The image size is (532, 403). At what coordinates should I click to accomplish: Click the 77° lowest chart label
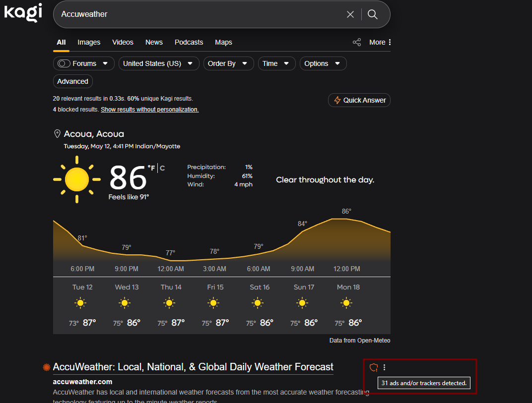[170, 253]
